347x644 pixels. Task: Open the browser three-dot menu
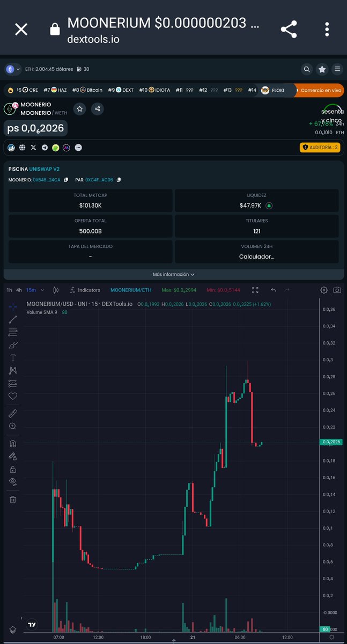click(327, 30)
